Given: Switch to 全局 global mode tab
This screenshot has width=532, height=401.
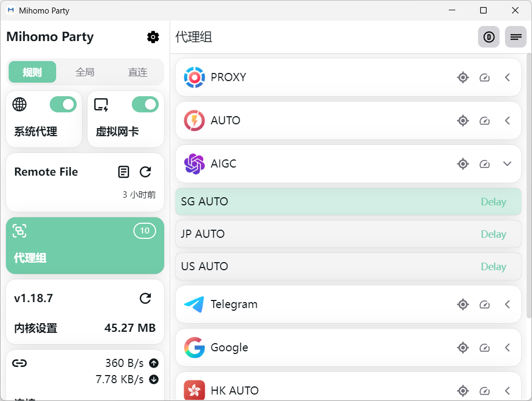Looking at the screenshot, I should click(x=85, y=72).
